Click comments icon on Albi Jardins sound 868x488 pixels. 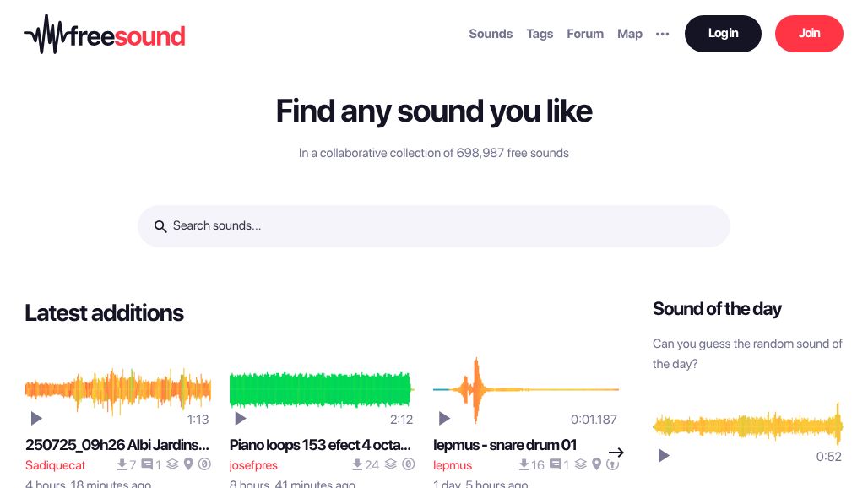coord(147,464)
